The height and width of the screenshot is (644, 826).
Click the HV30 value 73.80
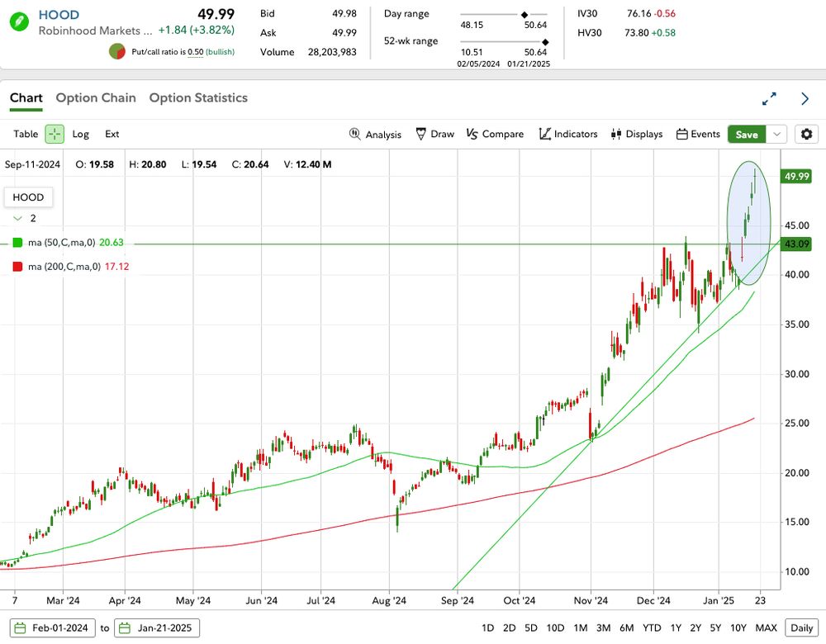coord(637,33)
